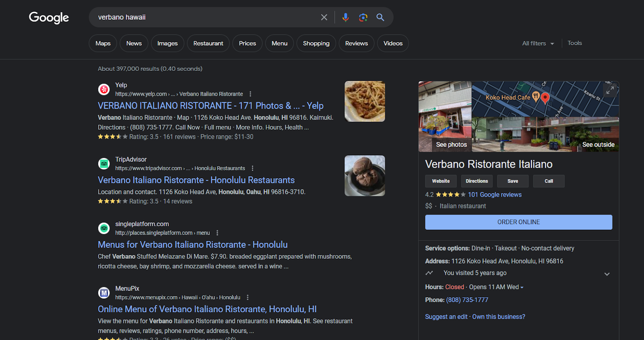Select the Images filter tab

[167, 43]
